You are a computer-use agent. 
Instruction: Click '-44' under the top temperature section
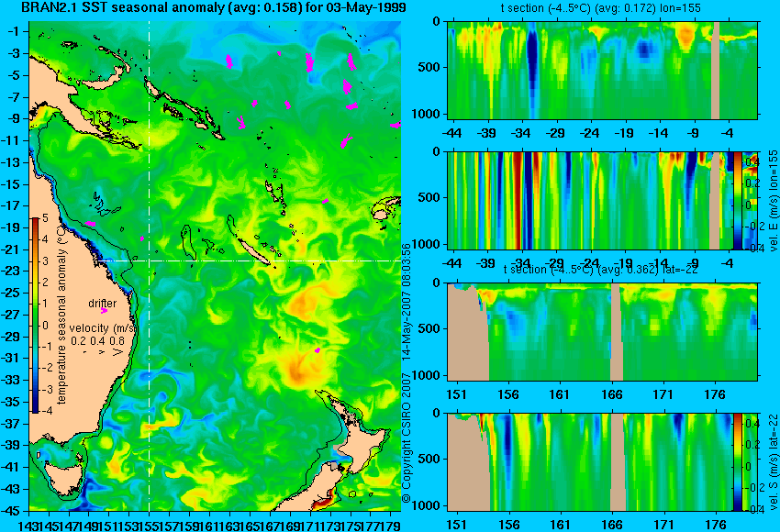coord(451,133)
